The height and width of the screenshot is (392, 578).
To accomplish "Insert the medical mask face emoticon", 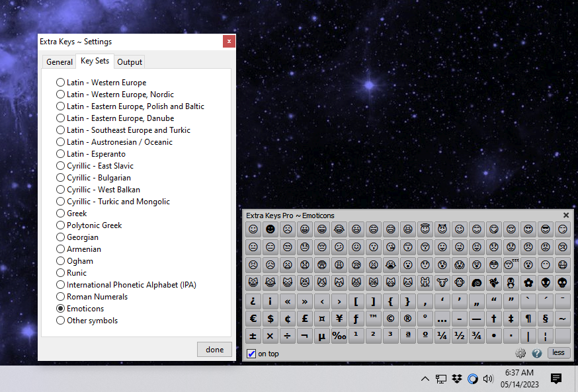I will click(x=563, y=264).
